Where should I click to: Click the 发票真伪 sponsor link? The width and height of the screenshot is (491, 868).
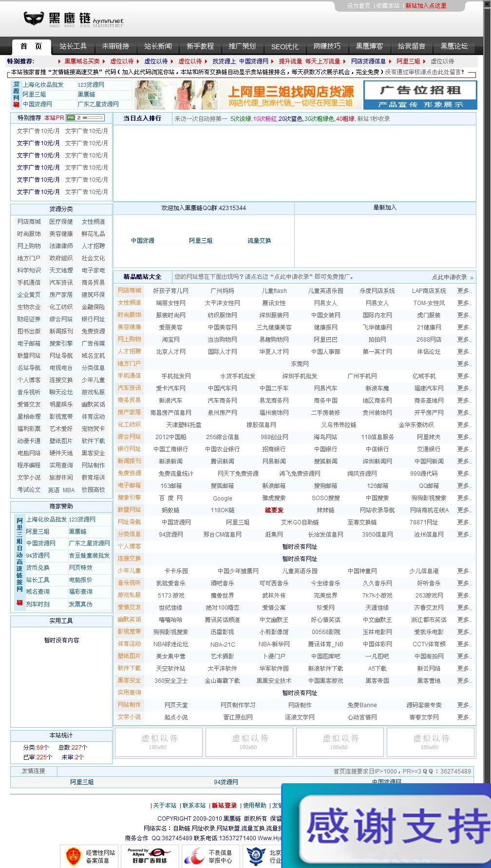pos(80,604)
